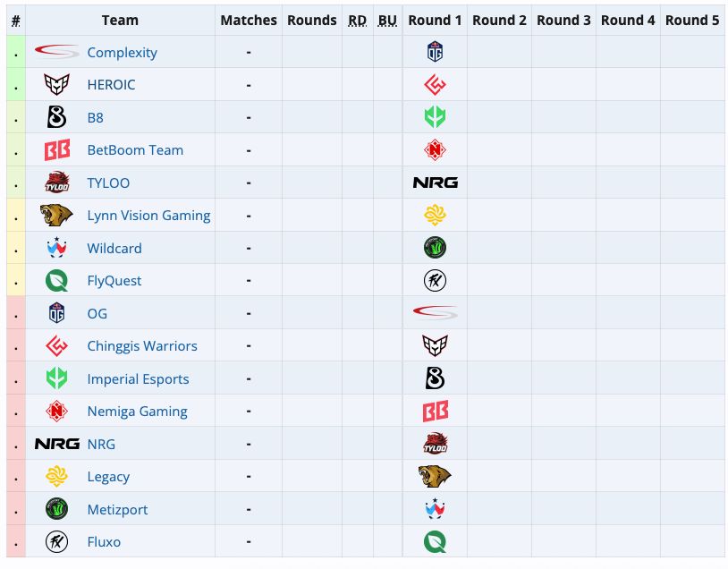The image size is (728, 569).
Task: Click the HEROIC logo beside the team name
Action: [x=56, y=84]
